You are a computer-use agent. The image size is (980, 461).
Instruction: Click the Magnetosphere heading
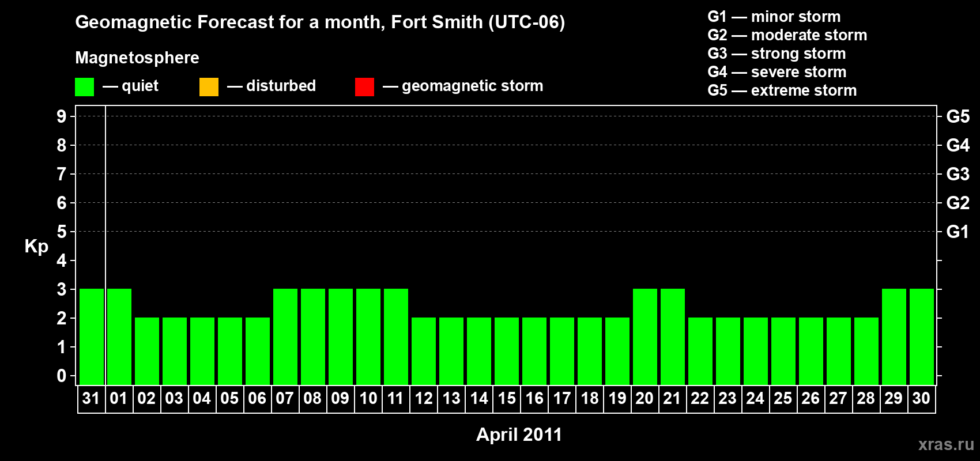pos(137,58)
